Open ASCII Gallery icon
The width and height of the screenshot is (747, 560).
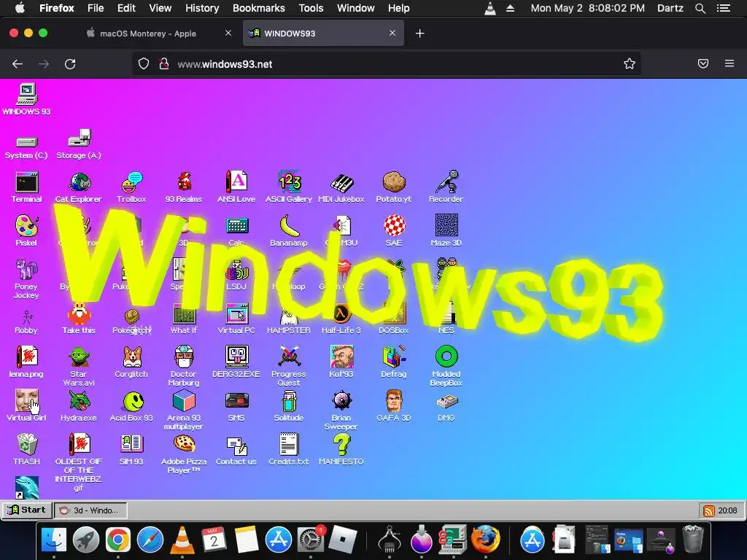point(289,182)
